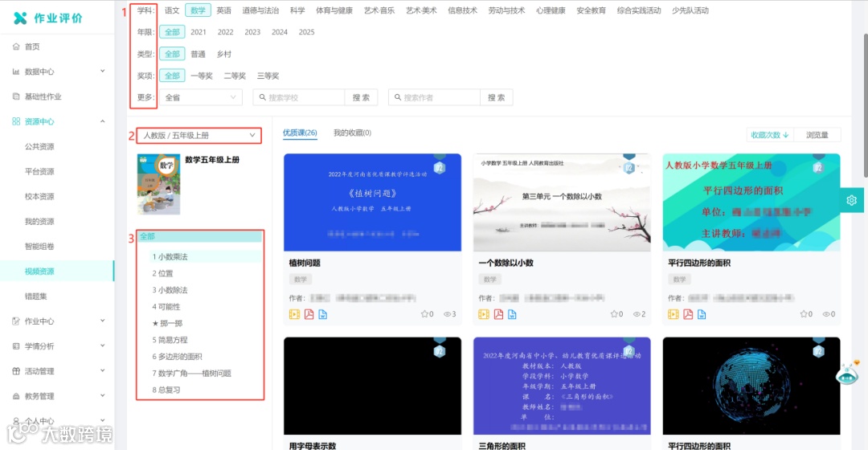
Task: Click star favorite on 植树问题 card
Action: click(x=424, y=314)
